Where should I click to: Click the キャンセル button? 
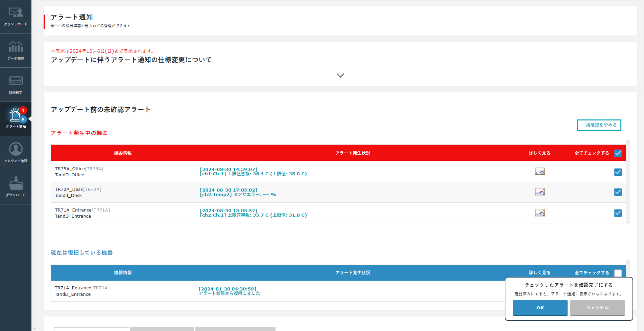coord(597,308)
